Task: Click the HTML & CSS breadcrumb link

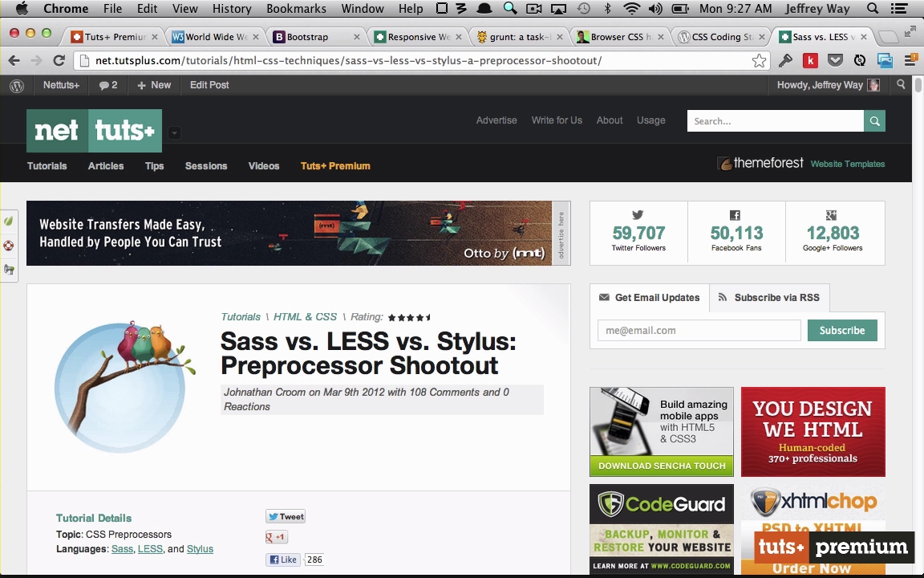Action: (x=306, y=317)
